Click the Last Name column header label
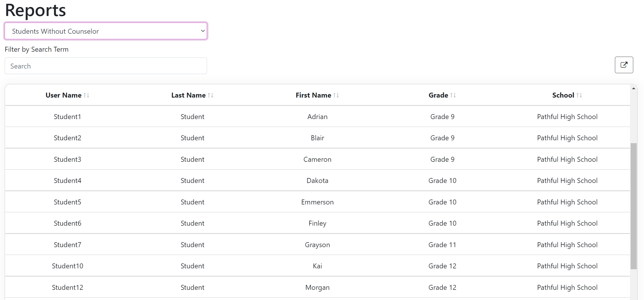Image resolution: width=644 pixels, height=300 pixels. (x=188, y=95)
